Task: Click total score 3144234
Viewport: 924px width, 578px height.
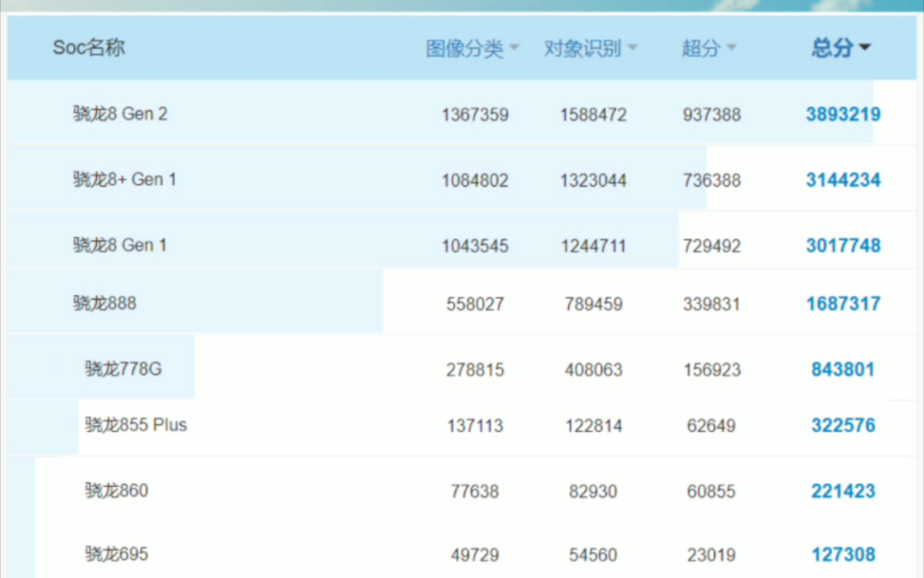Action: coord(843,180)
